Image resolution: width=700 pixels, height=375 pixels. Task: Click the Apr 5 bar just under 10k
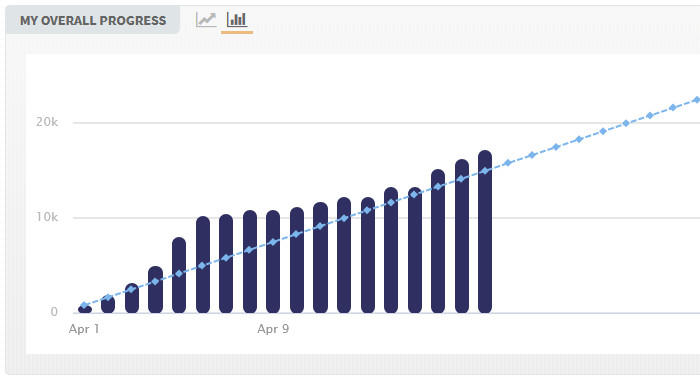(x=179, y=275)
